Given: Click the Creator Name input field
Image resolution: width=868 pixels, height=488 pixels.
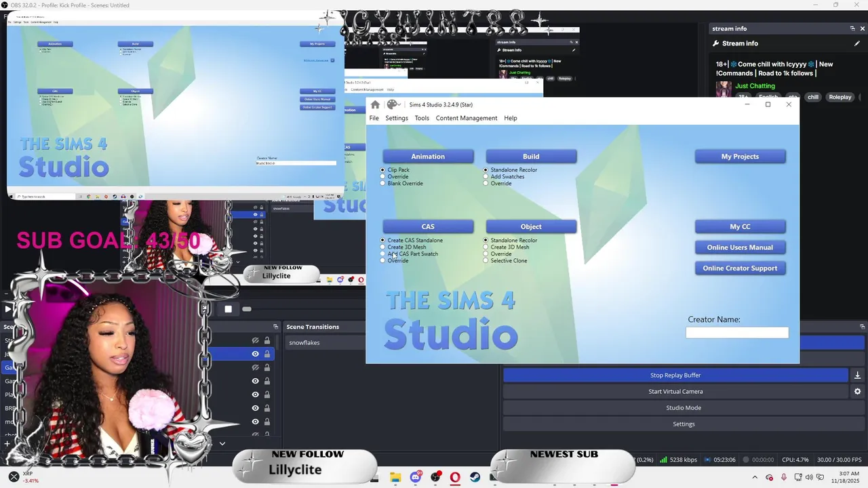Looking at the screenshot, I should click(x=737, y=333).
